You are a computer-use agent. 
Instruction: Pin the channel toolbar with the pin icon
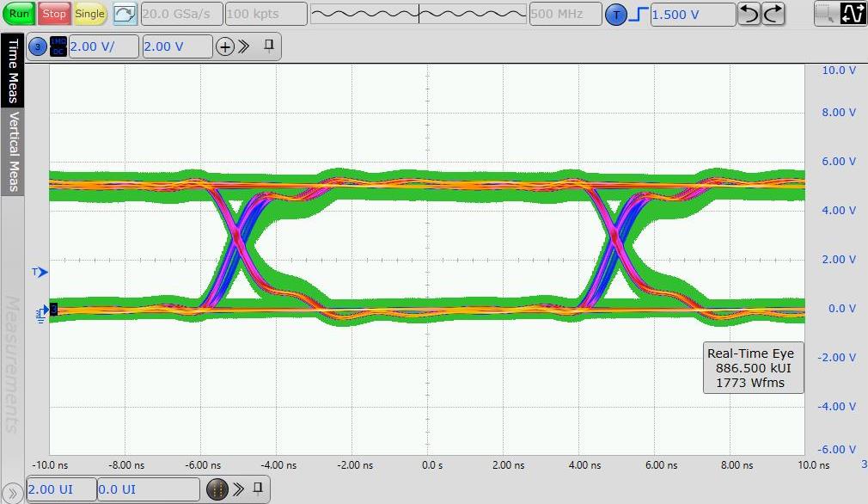pyautogui.click(x=269, y=46)
